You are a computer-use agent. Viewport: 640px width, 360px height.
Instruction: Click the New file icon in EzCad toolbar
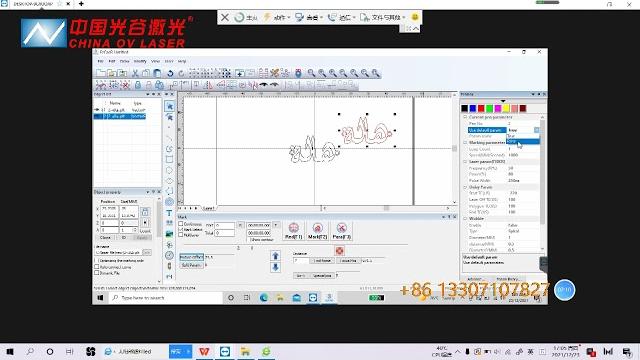[x=100, y=73]
